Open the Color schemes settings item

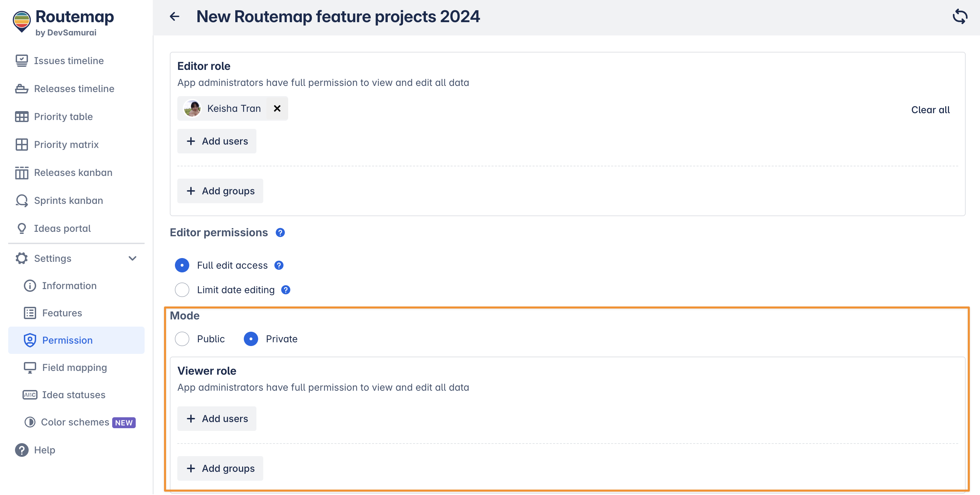(75, 422)
